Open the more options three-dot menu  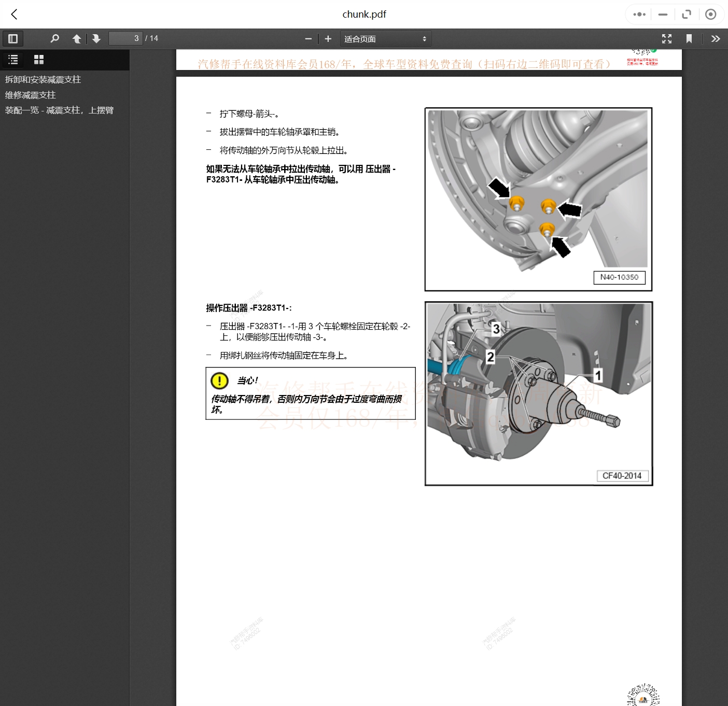(x=639, y=15)
